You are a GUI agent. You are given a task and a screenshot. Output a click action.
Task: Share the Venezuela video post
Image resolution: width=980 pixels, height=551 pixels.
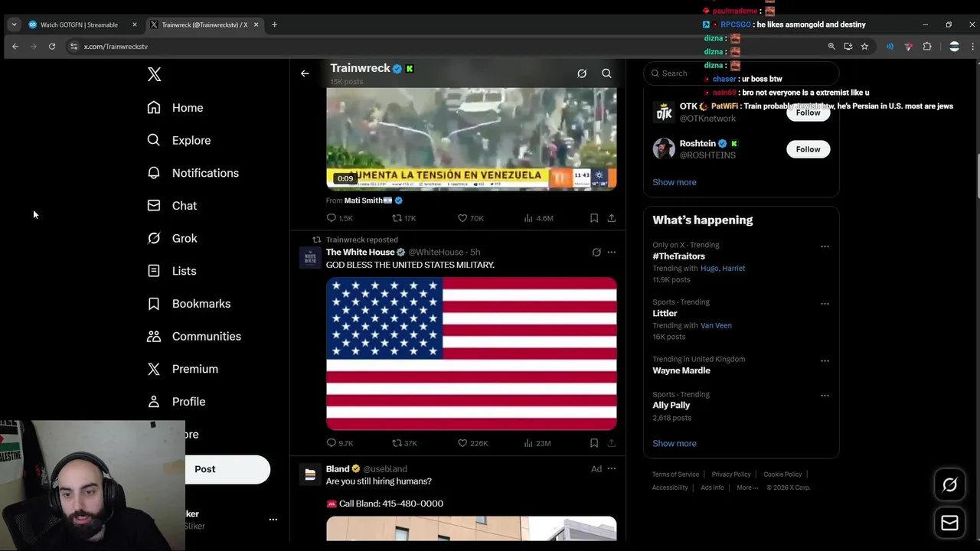click(611, 218)
